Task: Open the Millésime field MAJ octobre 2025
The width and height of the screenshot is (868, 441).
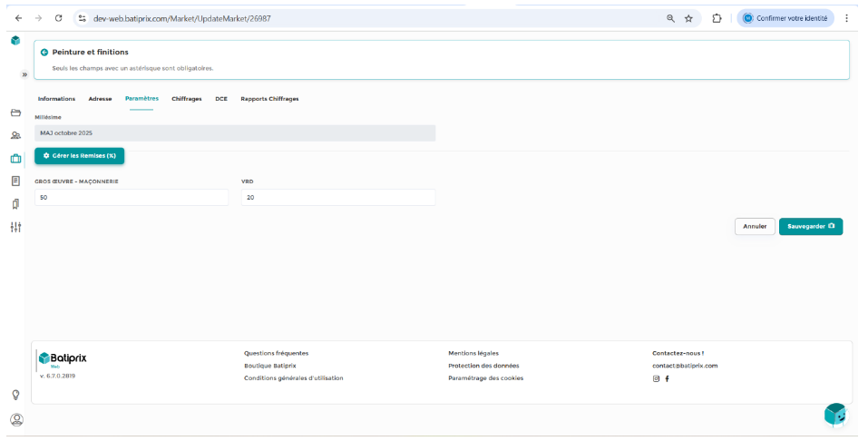Action: 235,133
